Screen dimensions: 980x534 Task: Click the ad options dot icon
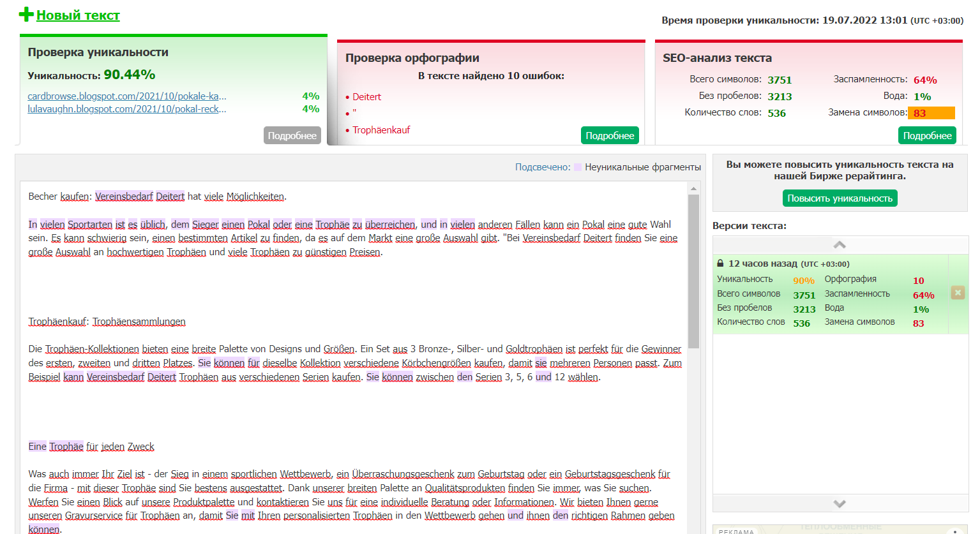pos(955,531)
